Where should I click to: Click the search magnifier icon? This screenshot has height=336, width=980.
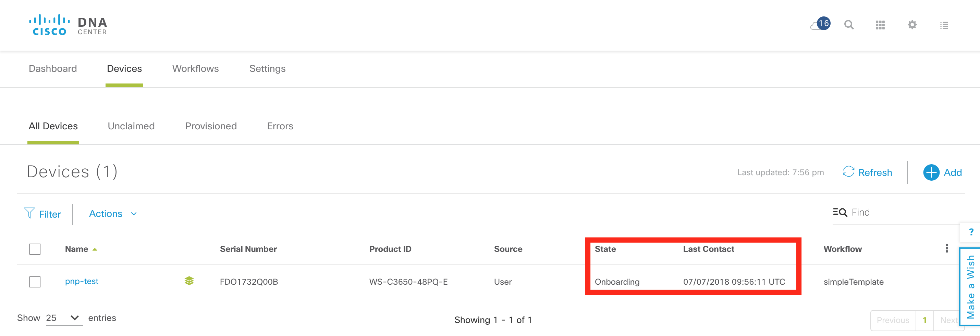849,25
